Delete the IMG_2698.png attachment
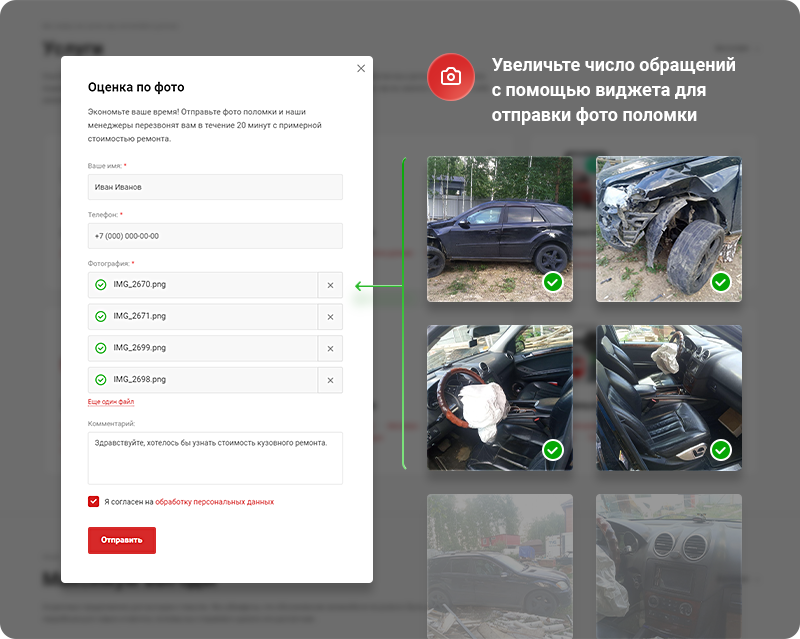Image resolution: width=800 pixels, height=639 pixels. click(x=330, y=380)
